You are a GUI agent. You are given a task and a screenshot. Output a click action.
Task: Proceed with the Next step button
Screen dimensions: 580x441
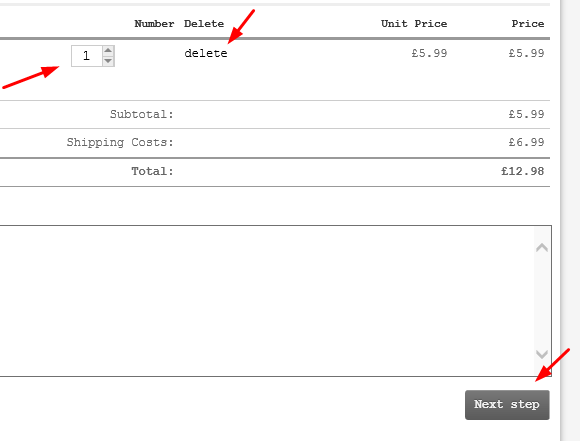click(x=507, y=405)
